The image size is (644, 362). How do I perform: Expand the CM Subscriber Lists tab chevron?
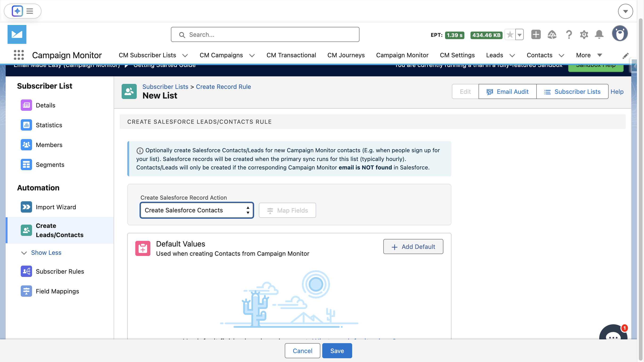pyautogui.click(x=185, y=55)
